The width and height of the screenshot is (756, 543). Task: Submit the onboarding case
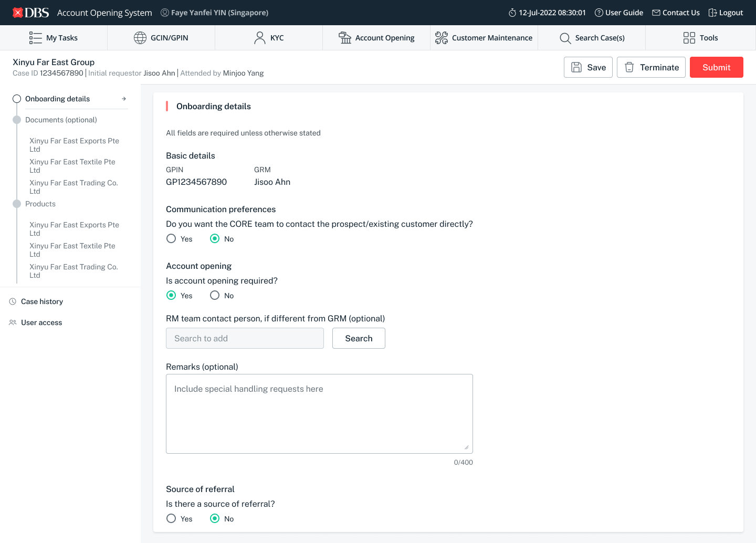coord(717,67)
